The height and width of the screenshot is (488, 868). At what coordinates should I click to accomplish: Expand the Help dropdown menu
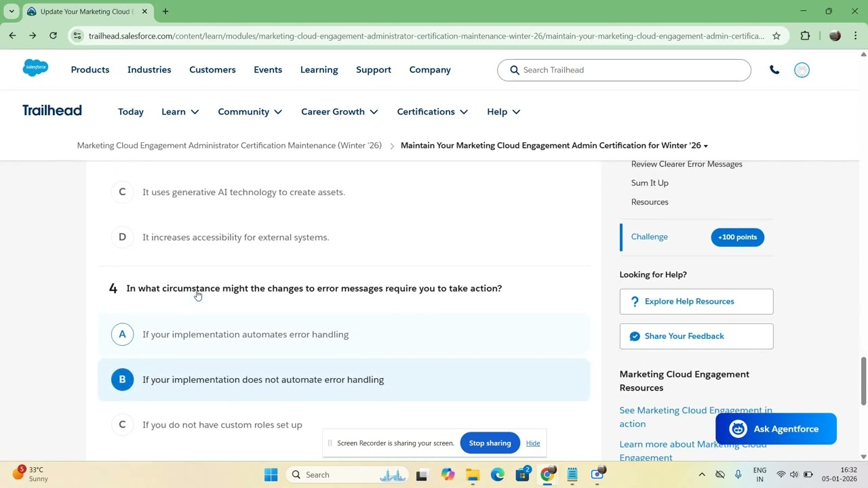click(x=504, y=112)
